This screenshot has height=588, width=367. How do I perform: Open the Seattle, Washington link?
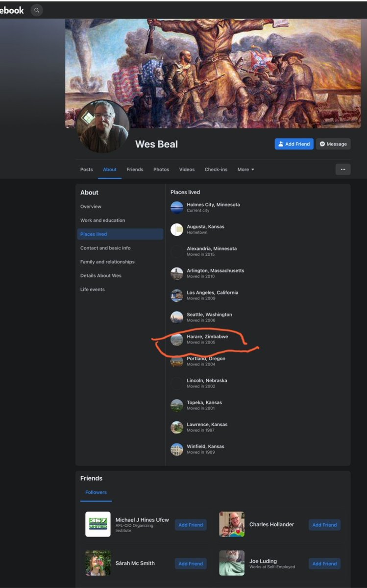[x=209, y=315]
